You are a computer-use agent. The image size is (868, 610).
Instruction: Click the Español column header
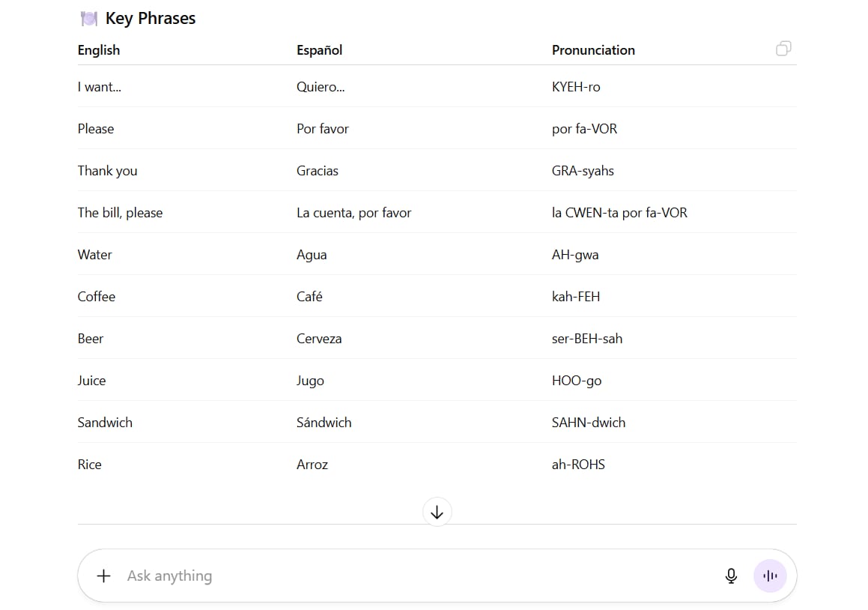point(319,50)
